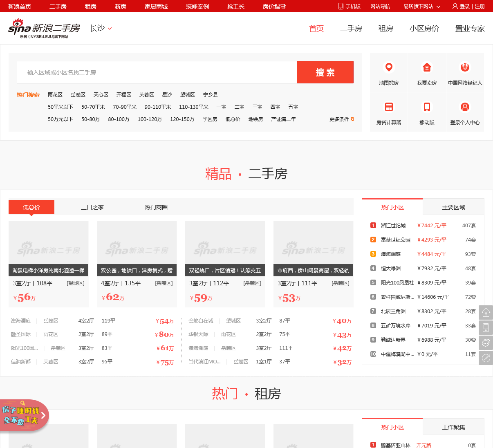Open 租房 in the main navigation
The width and height of the screenshot is (493, 448).
(385, 28)
